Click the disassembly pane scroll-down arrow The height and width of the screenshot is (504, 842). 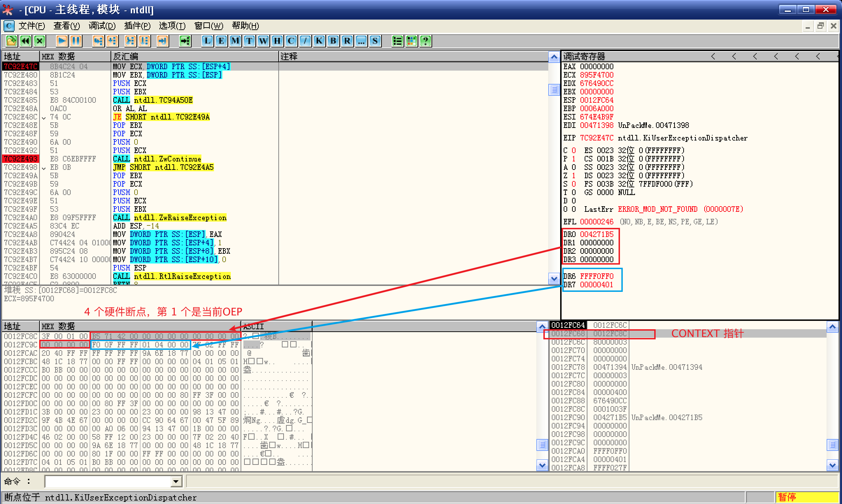554,279
